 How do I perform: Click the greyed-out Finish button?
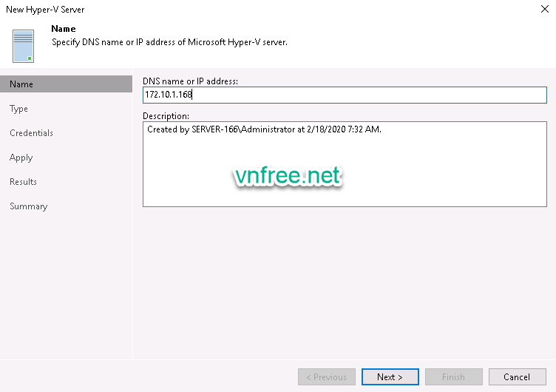pyautogui.click(x=453, y=376)
